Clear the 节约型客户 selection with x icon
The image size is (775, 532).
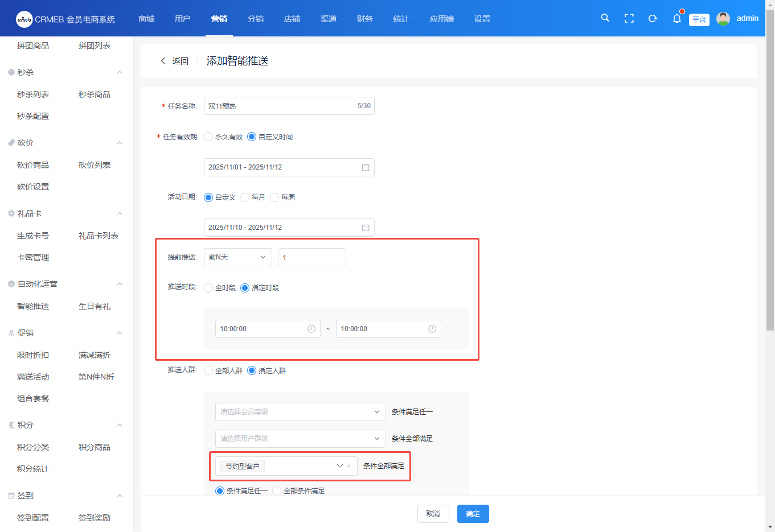point(348,466)
